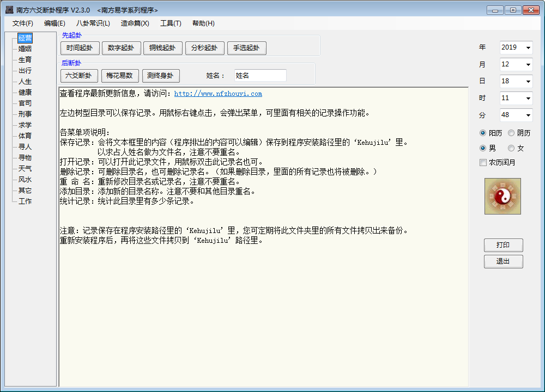Viewport: 545px width, 392px height.
Task: Select 其它 in the tree list
Action: 25,191
